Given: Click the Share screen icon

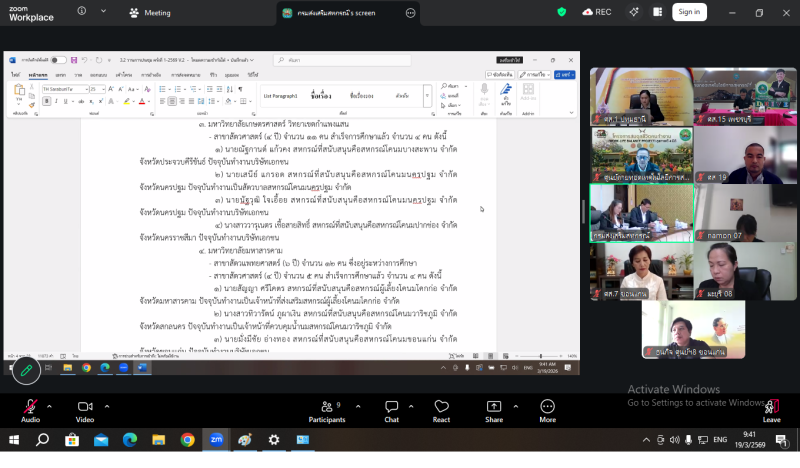Looking at the screenshot, I should (494, 407).
